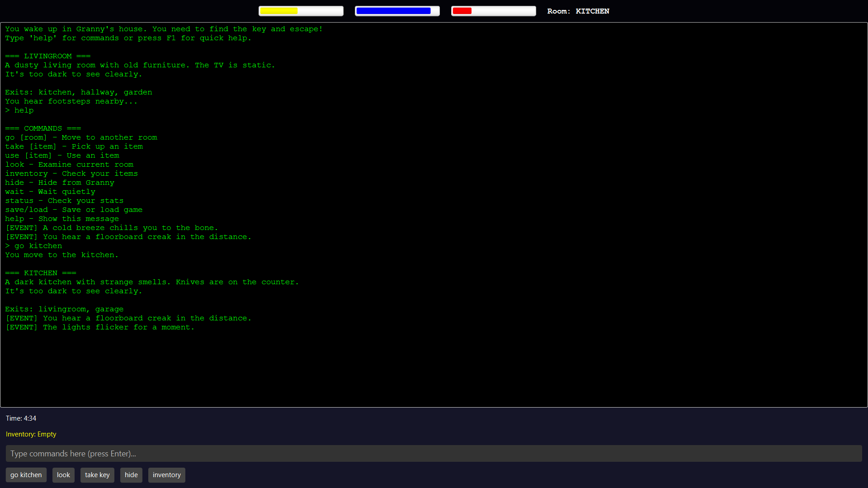The image size is (868, 488).
Task: Click the yellow status progress bar
Action: (x=301, y=11)
